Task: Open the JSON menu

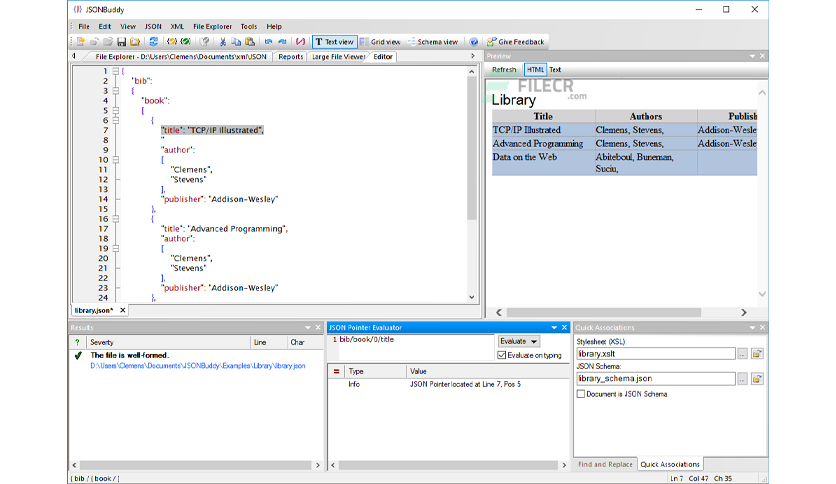Action: click(152, 26)
